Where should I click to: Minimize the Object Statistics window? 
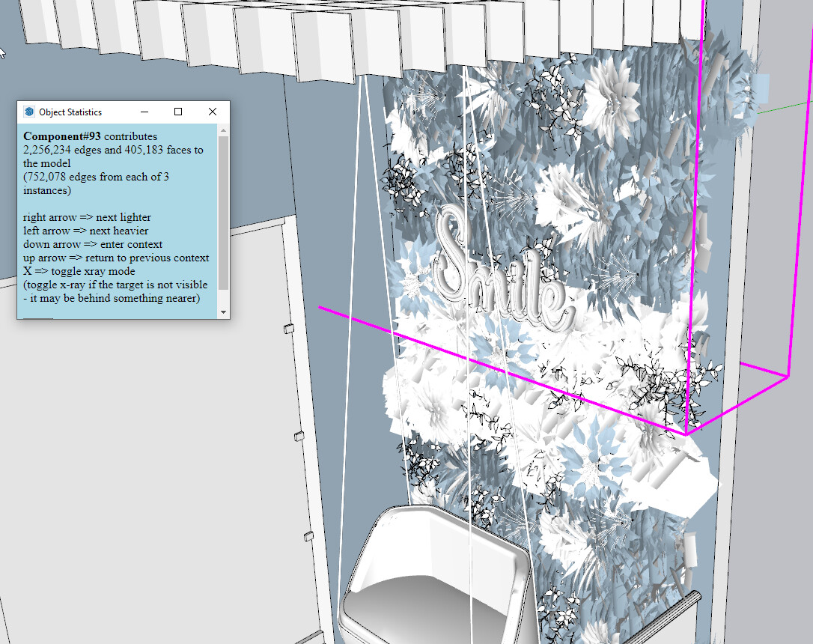144,112
